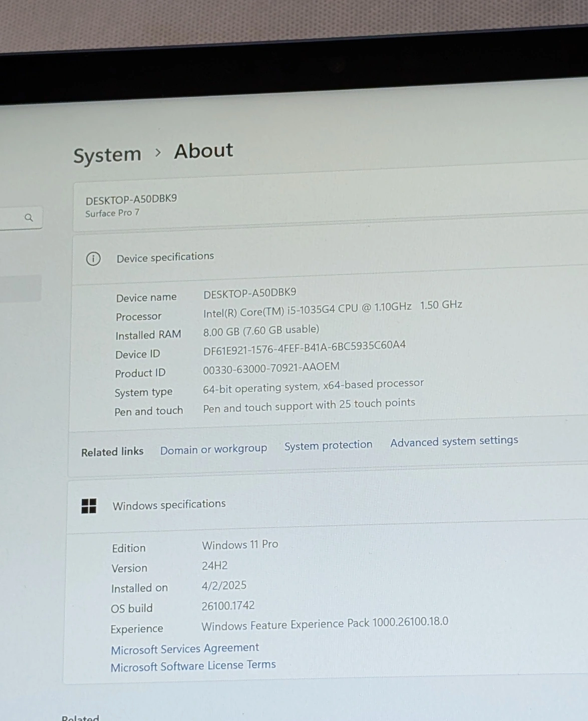Click the System type label

143,393
